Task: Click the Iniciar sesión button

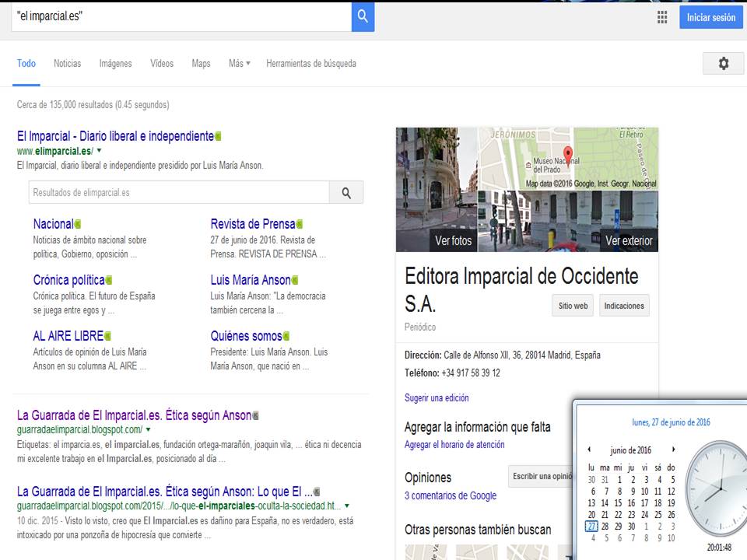Action: tap(710, 18)
